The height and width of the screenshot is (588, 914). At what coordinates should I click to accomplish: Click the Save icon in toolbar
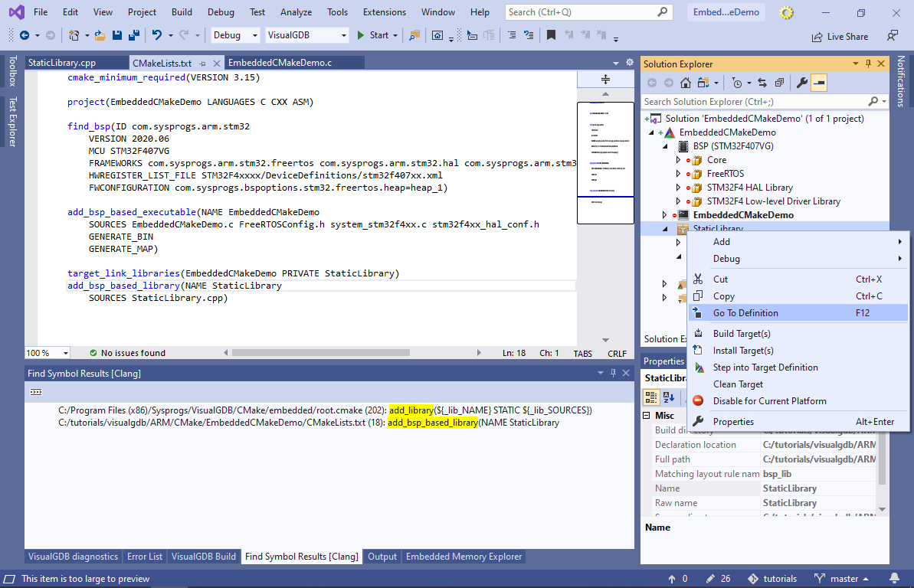[116, 35]
